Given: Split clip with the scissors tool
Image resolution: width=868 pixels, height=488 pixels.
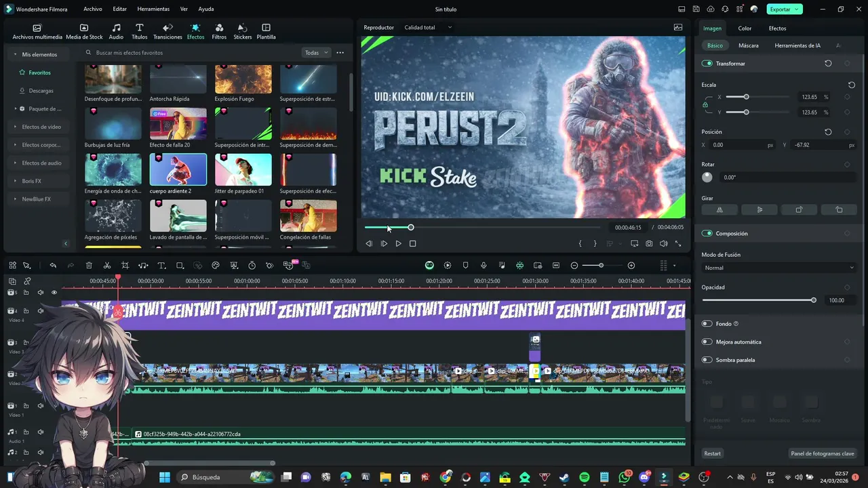Looking at the screenshot, I should pos(107,266).
